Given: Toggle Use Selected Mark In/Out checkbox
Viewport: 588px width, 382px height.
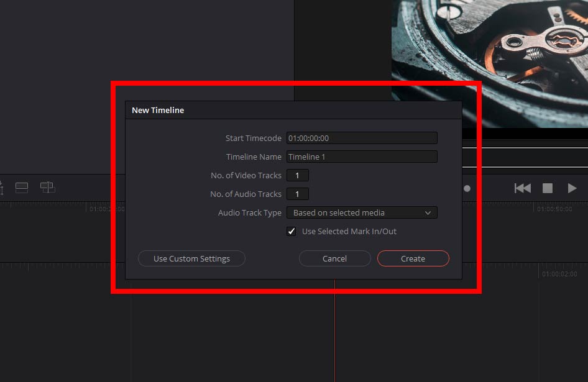Looking at the screenshot, I should [292, 231].
